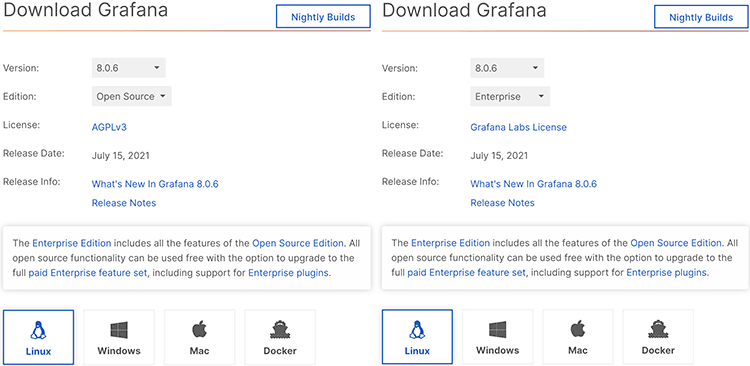Viewport: 750px width, 366px height.
Task: Click the Download Grafana heading in the left panel
Action: click(x=86, y=10)
